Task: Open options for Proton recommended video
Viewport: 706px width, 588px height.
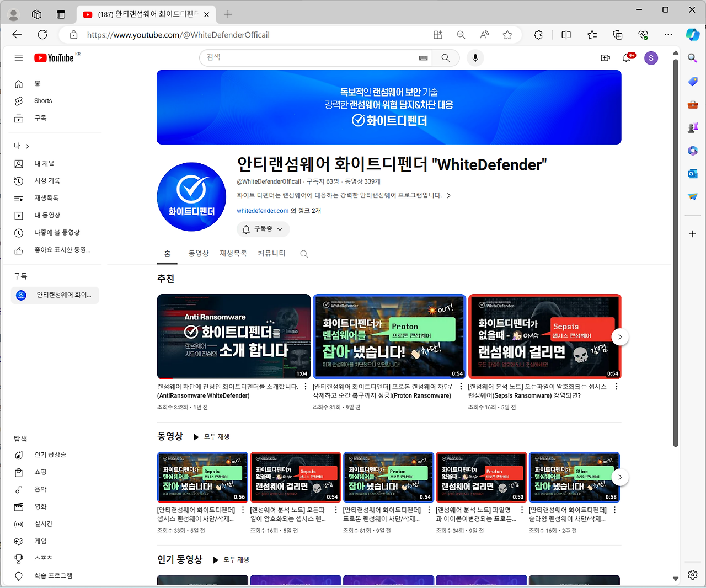Action: [461, 387]
